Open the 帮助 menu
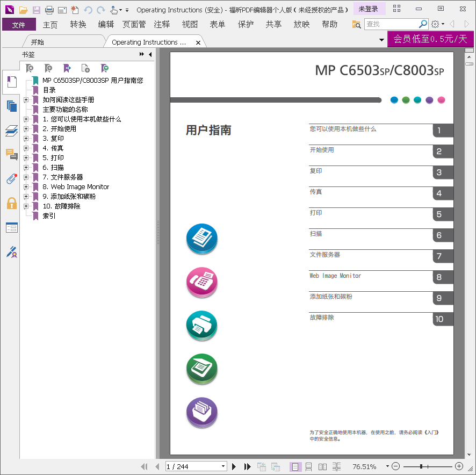The image size is (476, 475). click(x=330, y=24)
